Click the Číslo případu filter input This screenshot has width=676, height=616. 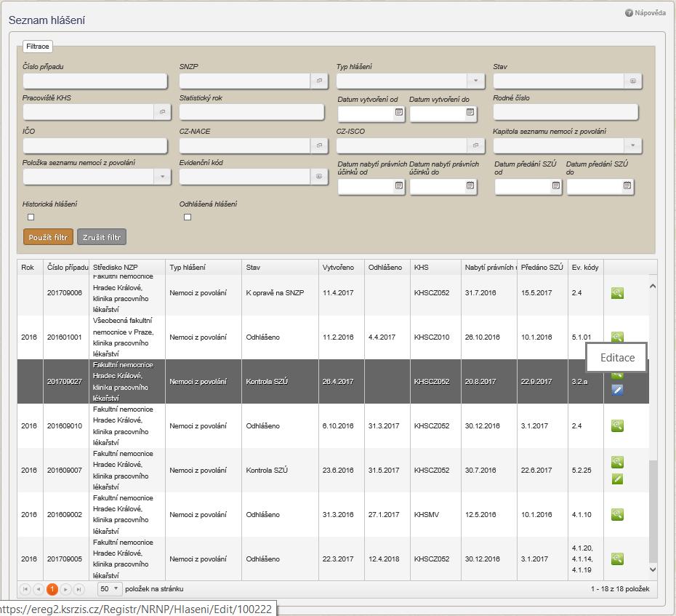tap(95, 81)
